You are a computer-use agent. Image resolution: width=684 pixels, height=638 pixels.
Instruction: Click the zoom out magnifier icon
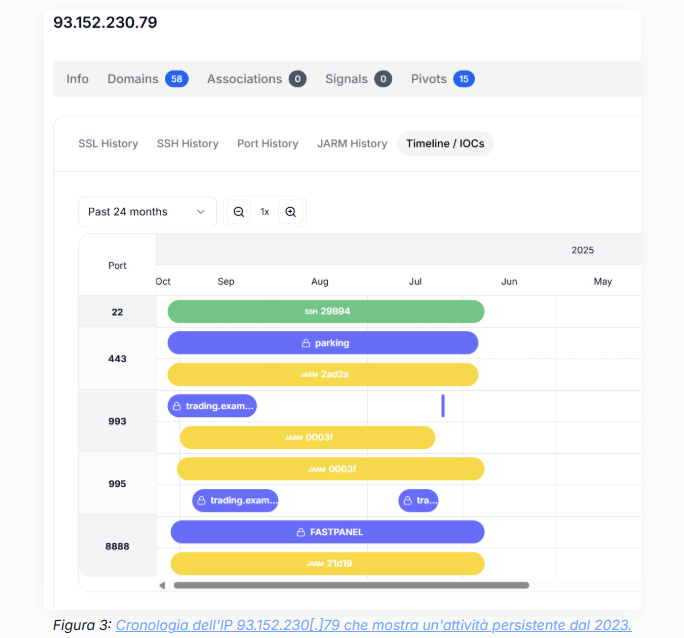click(x=239, y=212)
